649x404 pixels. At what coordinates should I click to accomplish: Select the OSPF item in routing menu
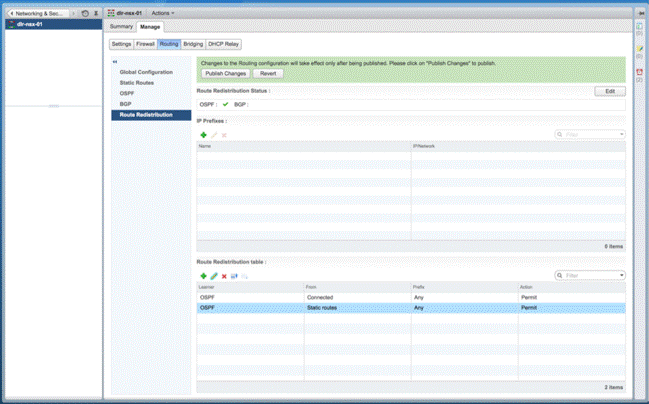(127, 93)
